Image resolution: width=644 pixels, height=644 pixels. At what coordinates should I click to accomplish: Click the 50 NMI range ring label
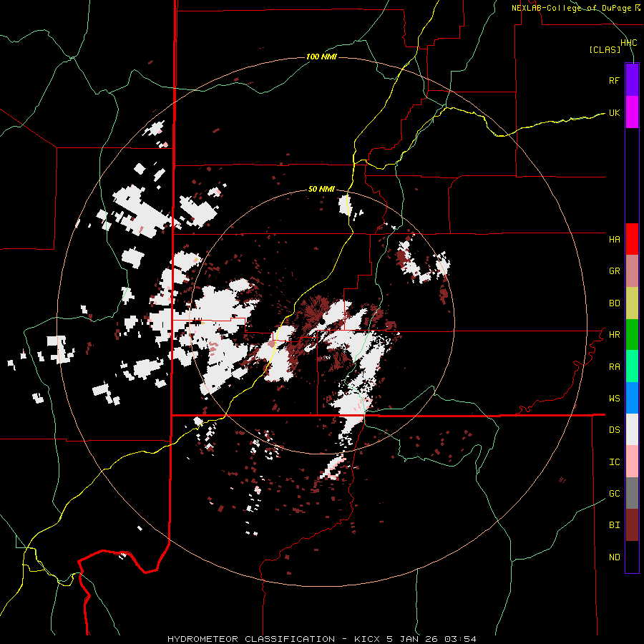click(321, 190)
